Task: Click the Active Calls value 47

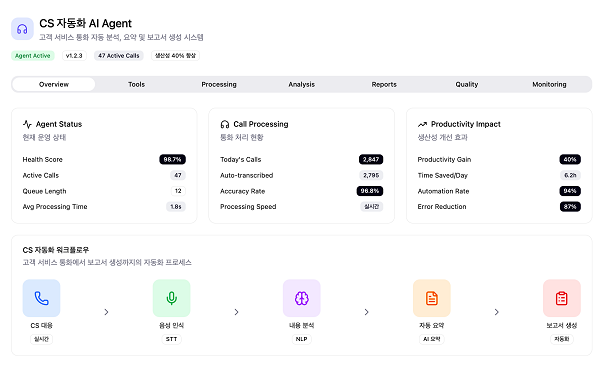Action: pyautogui.click(x=178, y=175)
